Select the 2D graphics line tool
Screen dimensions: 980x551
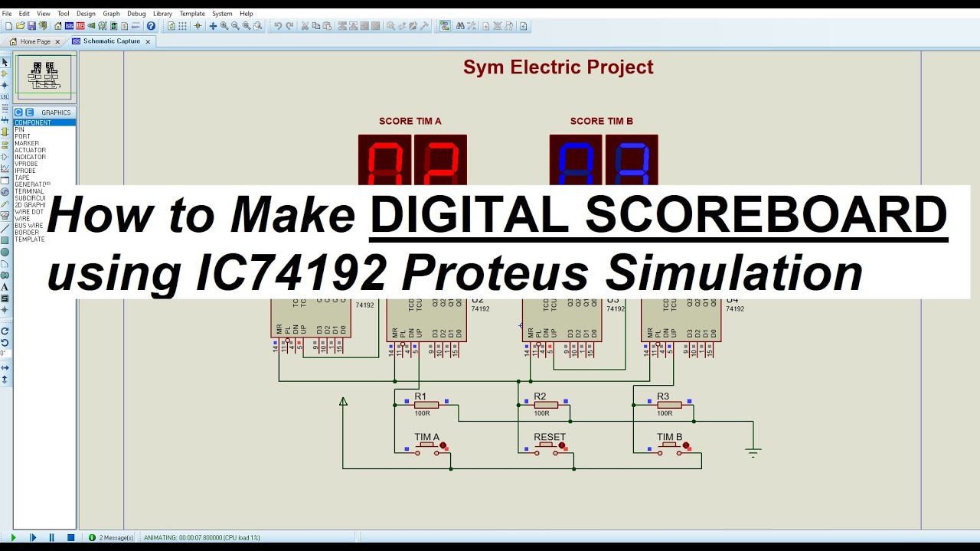coord(5,228)
